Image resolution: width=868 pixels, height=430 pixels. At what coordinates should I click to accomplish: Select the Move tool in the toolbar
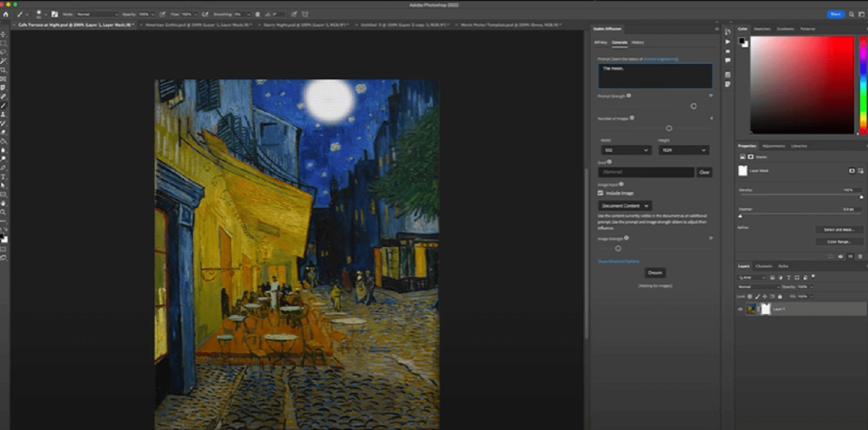click(x=4, y=34)
